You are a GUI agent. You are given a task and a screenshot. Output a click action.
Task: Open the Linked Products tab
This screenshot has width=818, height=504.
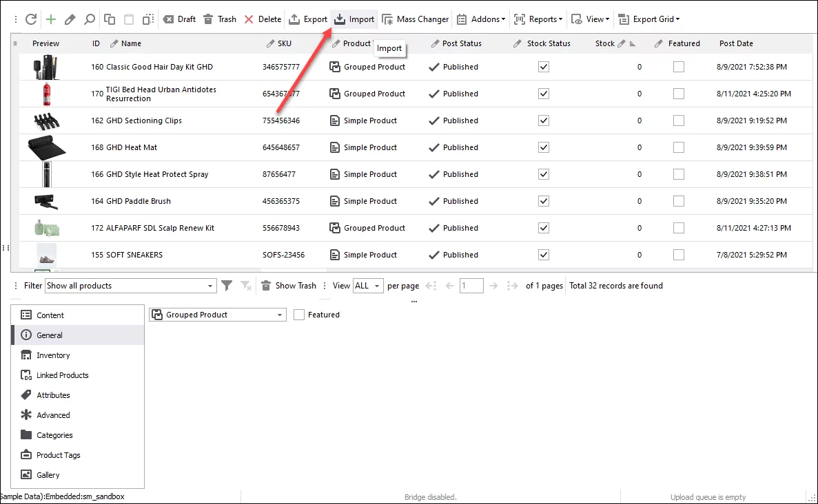[x=61, y=375]
